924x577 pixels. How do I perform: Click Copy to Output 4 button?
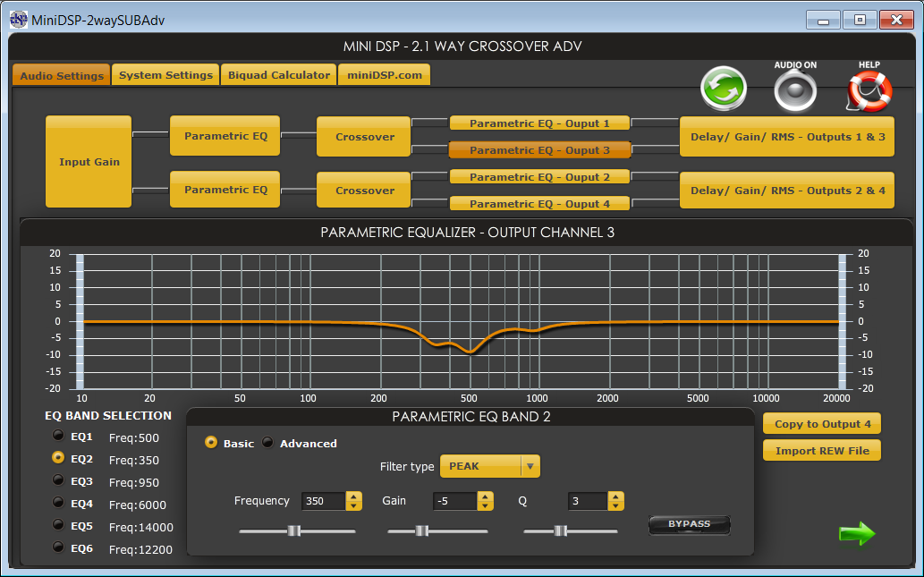(x=822, y=424)
